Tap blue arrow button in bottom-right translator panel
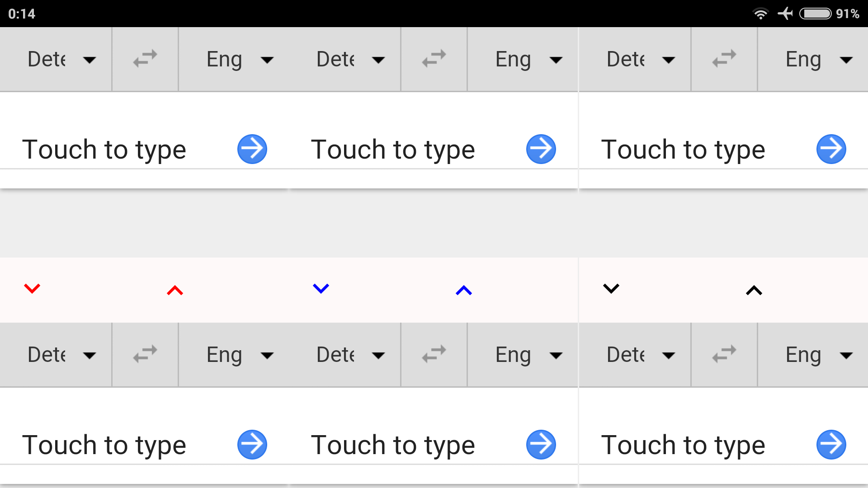Viewport: 868px width, 488px height. coord(831,445)
